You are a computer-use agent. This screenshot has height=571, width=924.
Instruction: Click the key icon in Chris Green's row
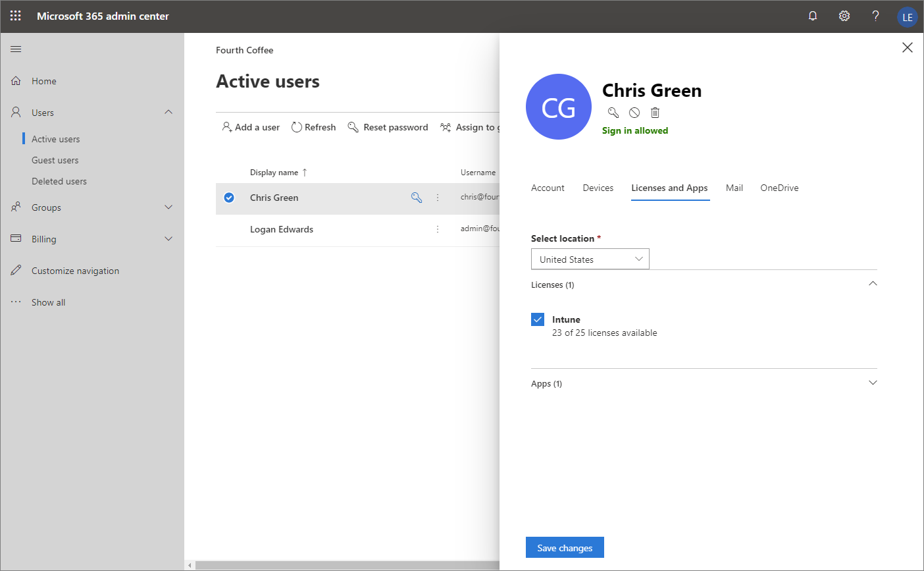pyautogui.click(x=417, y=198)
